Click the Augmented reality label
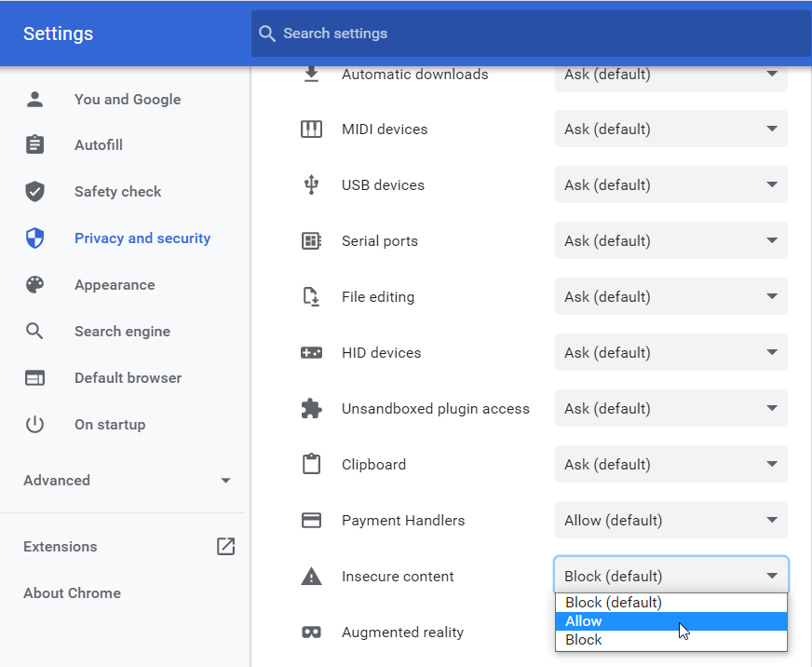Screen dimensions: 812x667 tap(402, 633)
